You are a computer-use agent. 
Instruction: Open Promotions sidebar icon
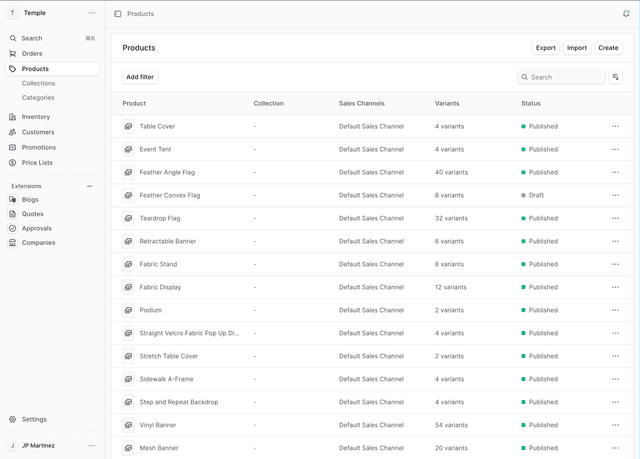click(x=13, y=147)
